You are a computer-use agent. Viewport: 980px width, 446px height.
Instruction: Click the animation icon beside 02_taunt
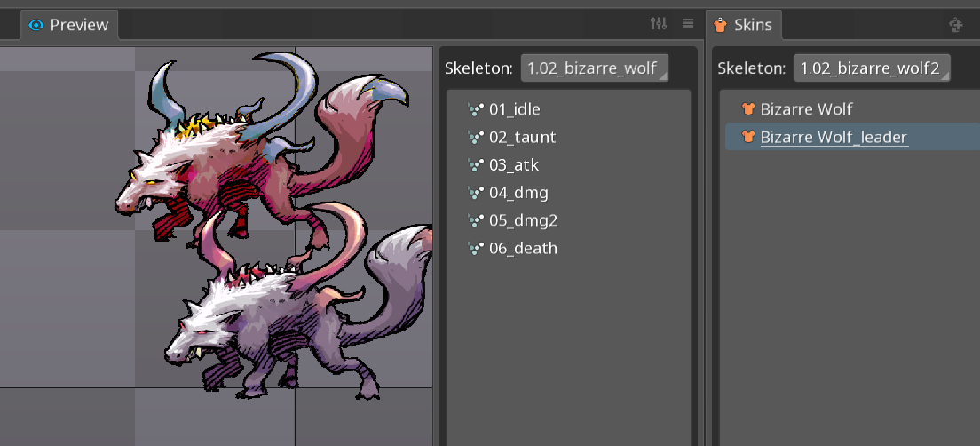[476, 138]
